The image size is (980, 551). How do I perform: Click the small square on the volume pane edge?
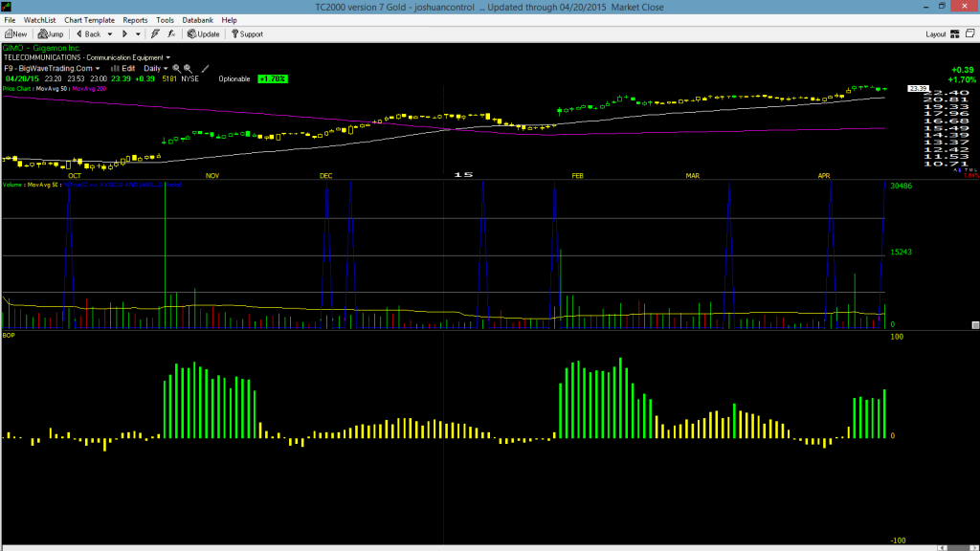[975, 325]
